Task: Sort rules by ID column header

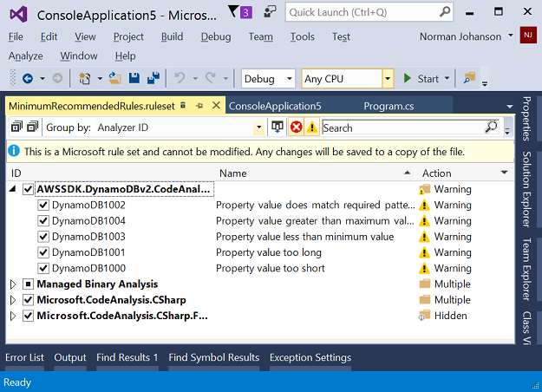Action: [x=16, y=173]
